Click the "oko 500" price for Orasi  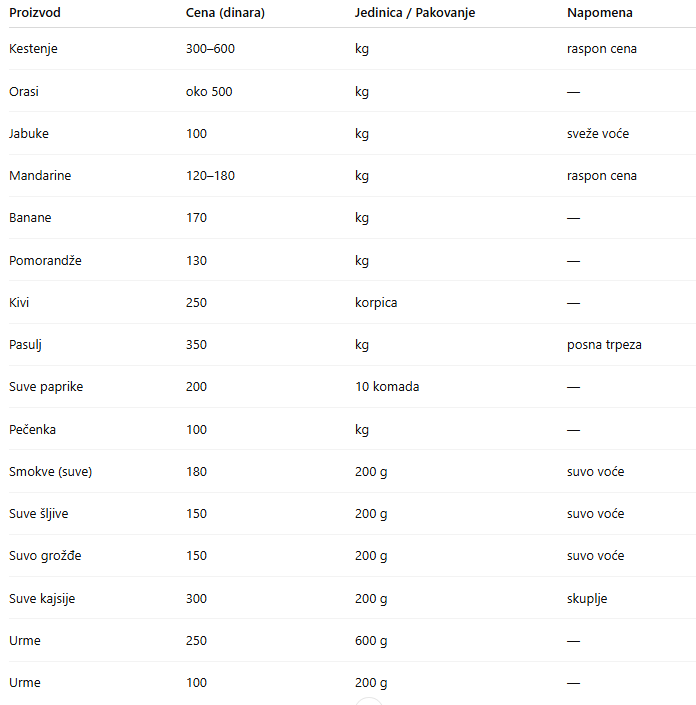click(209, 92)
